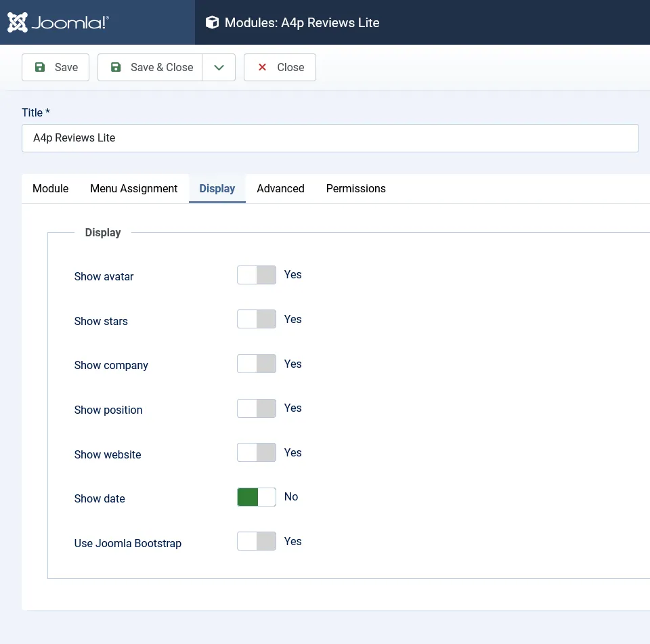This screenshot has height=644, width=650.
Task: Click the 'Modules: A4p Reviews Lite' page title
Action: (302, 23)
